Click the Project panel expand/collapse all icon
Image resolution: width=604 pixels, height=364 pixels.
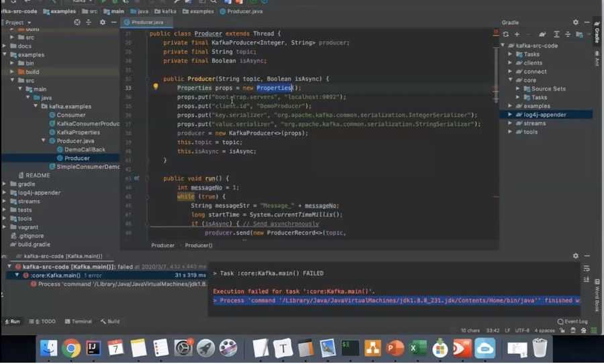[89, 22]
